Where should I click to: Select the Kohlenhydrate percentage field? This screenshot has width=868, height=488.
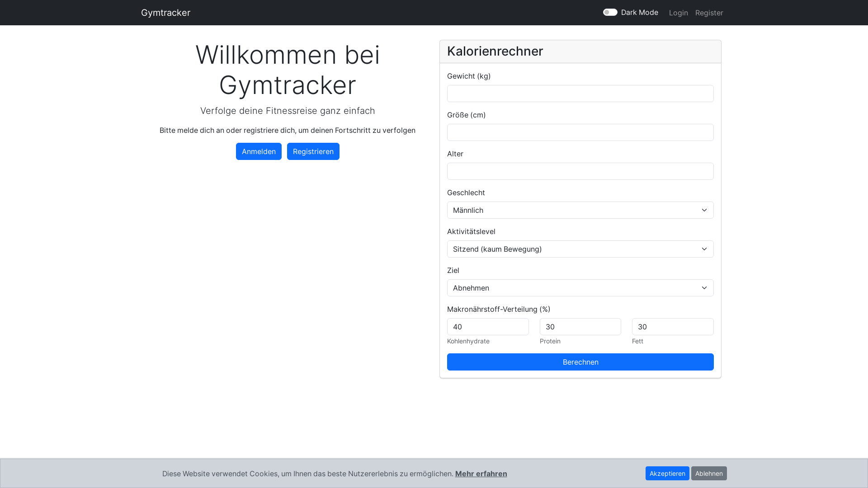pos(488,327)
